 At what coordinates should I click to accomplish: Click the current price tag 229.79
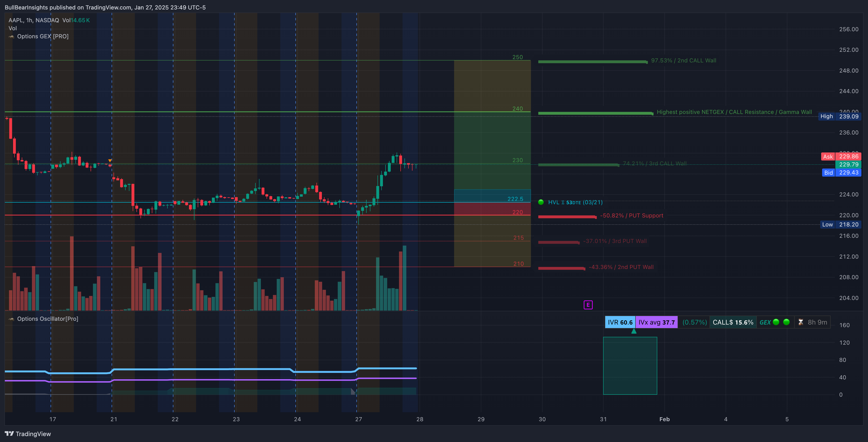[x=848, y=165]
